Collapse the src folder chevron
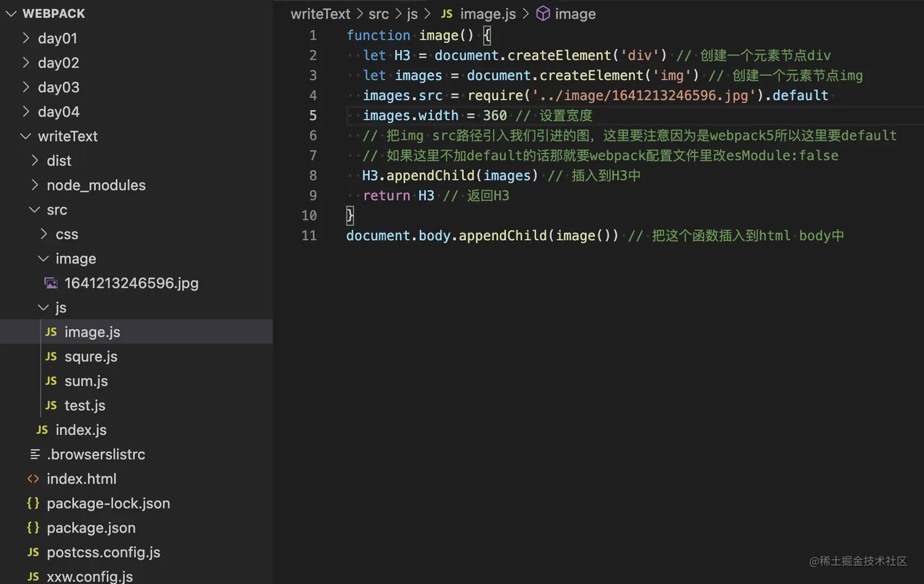 click(x=35, y=210)
